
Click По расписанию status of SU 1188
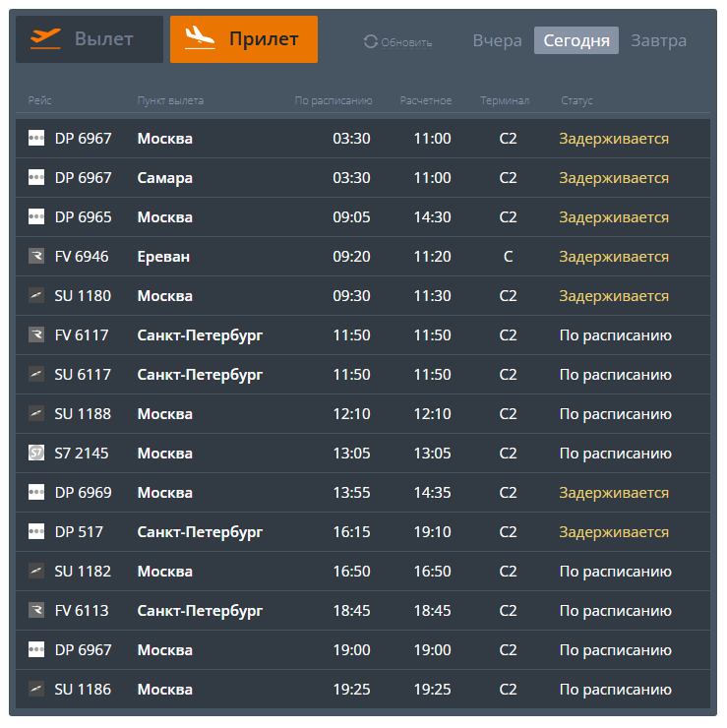616,414
